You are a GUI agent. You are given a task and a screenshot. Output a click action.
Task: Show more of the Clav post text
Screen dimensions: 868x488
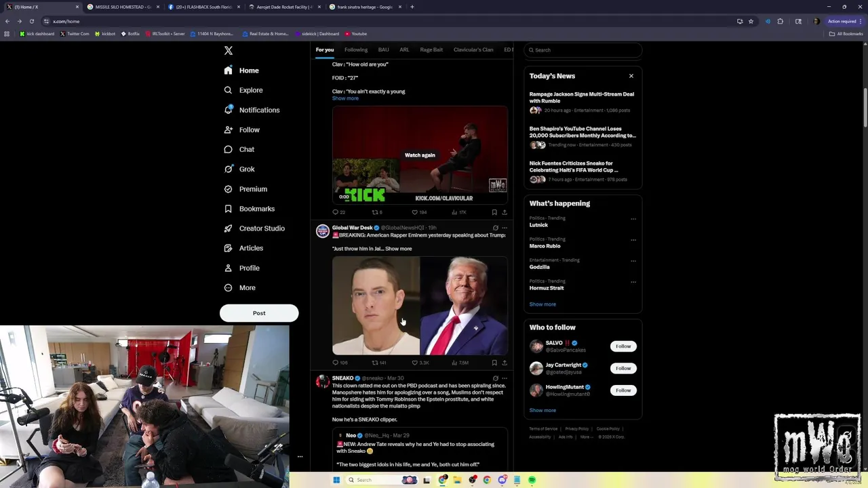(345, 98)
